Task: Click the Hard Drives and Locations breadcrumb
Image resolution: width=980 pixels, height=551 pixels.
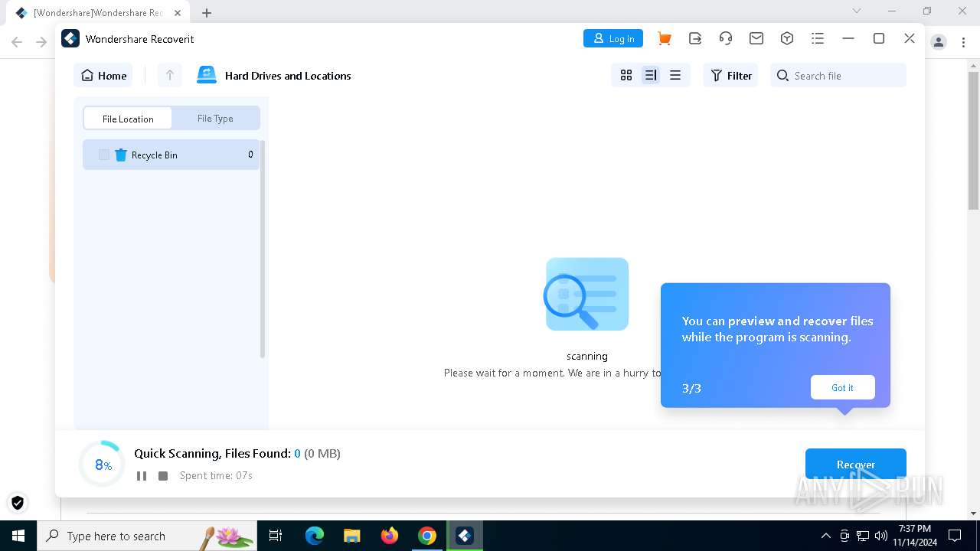Action: coord(288,76)
